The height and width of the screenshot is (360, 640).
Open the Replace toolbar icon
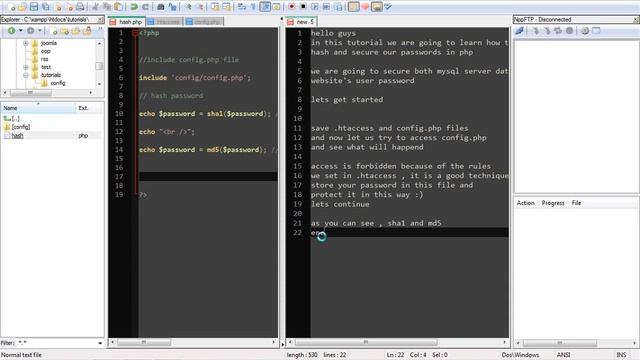172,7
